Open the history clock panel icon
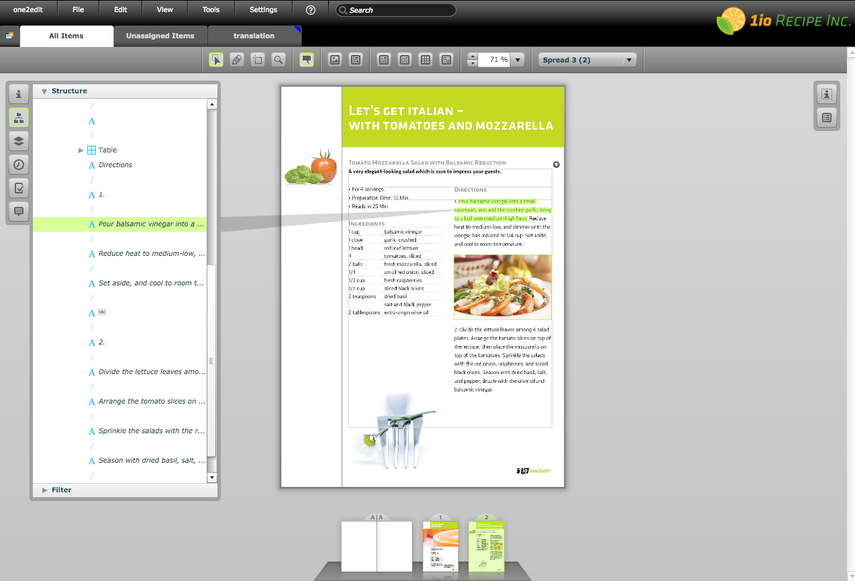The height and width of the screenshot is (581, 855). point(19,165)
